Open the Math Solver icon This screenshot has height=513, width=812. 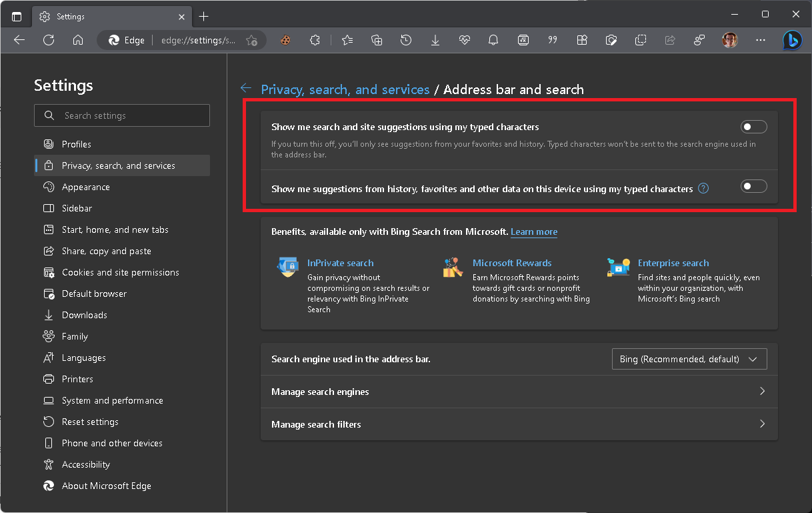tap(523, 40)
